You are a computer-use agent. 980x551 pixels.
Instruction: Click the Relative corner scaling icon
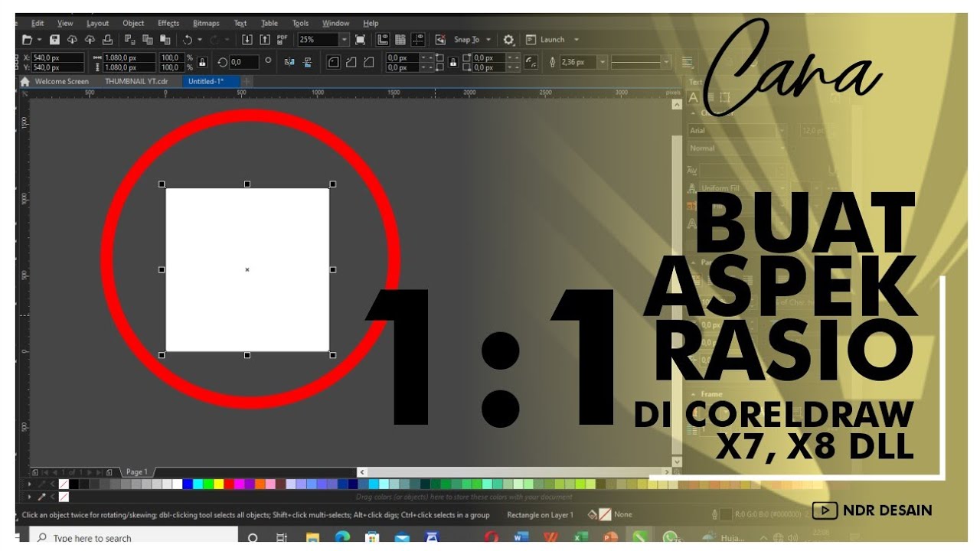(x=531, y=62)
